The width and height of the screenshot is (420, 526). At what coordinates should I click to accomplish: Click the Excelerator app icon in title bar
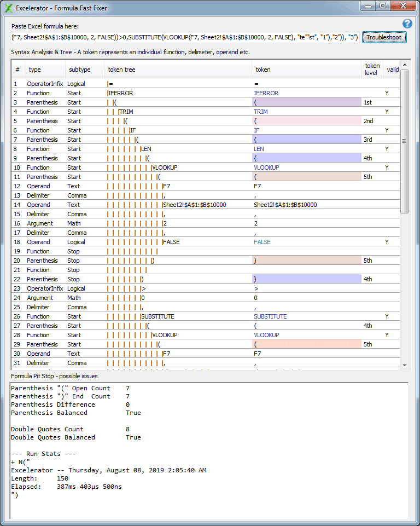click(8, 8)
